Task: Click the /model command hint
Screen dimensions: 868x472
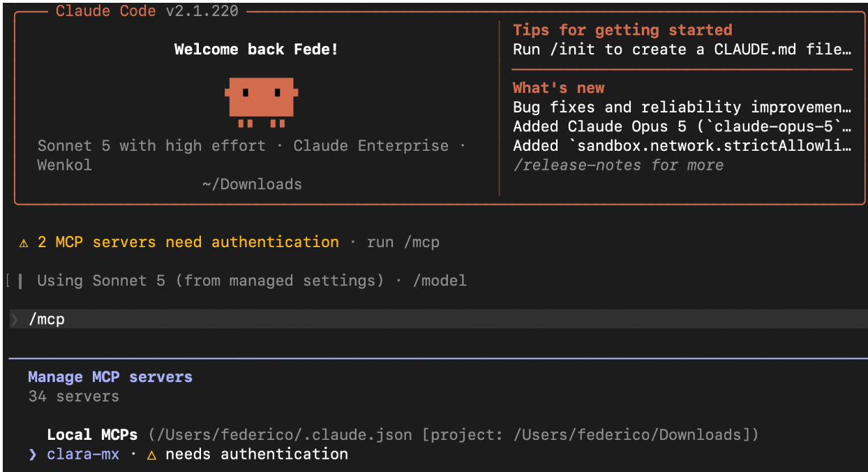Action: pyautogui.click(x=440, y=281)
